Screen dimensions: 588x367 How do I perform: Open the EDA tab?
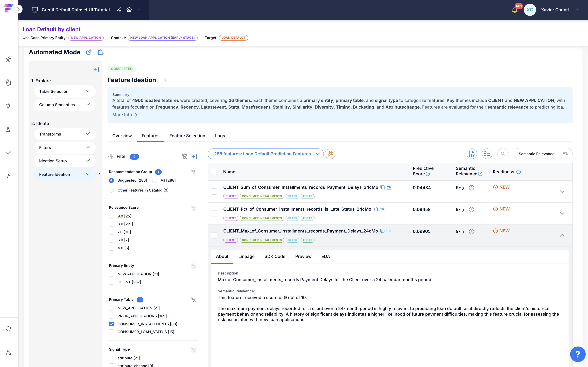[x=326, y=256]
